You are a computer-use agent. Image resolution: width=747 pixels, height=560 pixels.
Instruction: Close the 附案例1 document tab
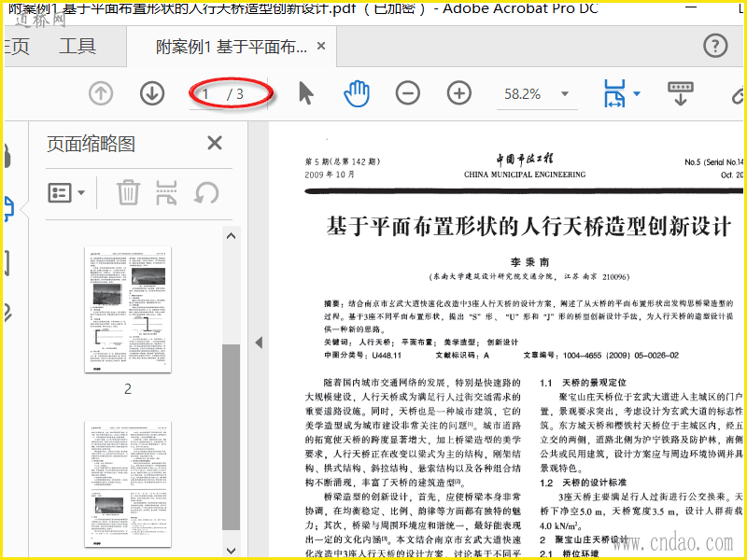(x=321, y=46)
